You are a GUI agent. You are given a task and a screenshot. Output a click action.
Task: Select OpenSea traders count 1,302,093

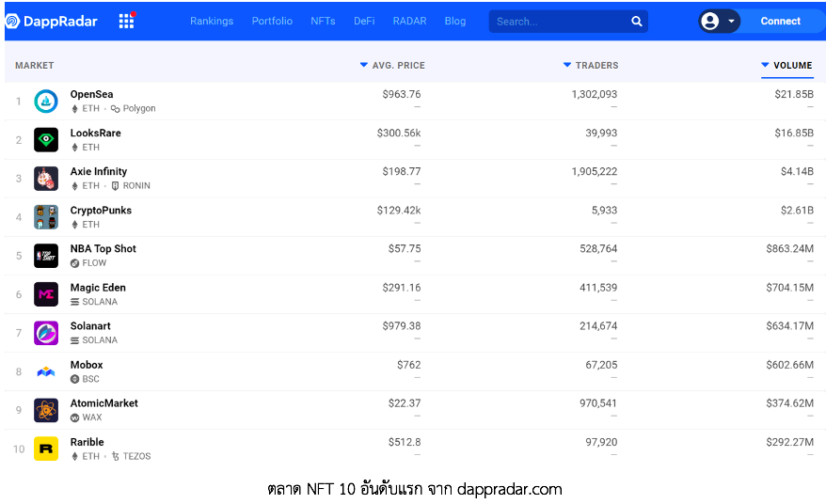pyautogui.click(x=595, y=94)
